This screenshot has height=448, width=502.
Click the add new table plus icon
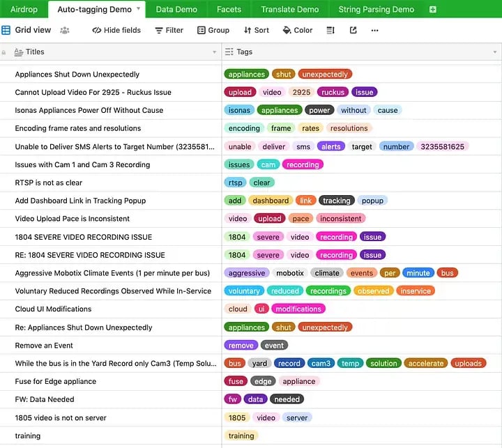point(433,10)
